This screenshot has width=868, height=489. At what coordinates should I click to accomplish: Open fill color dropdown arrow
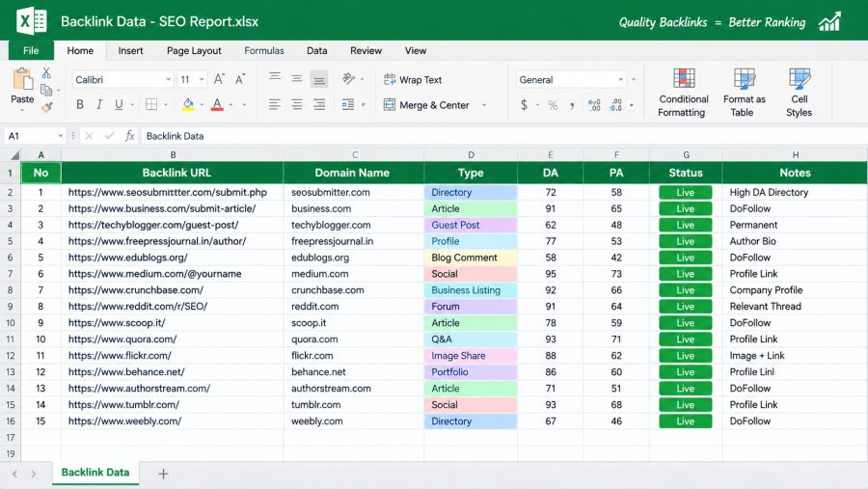coord(202,105)
